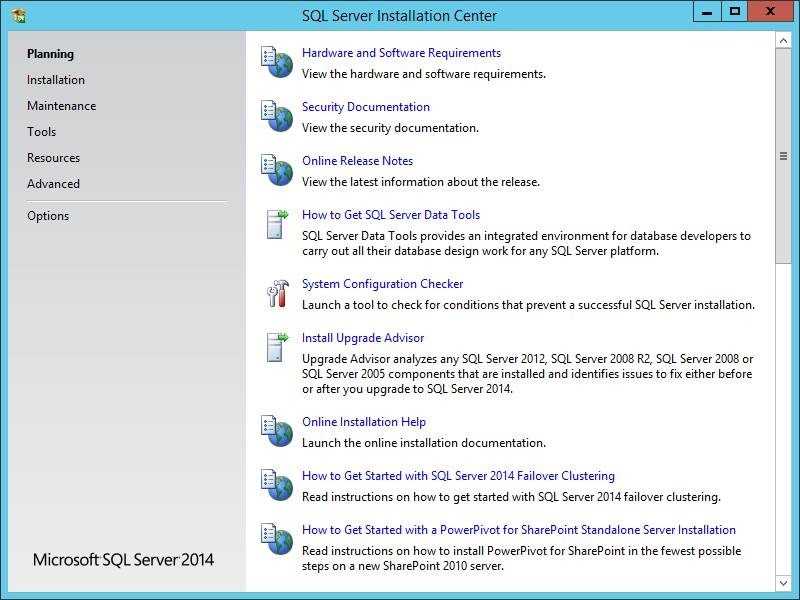This screenshot has height=600, width=800.
Task: Launch the System Configuration Checker link
Action: point(383,284)
